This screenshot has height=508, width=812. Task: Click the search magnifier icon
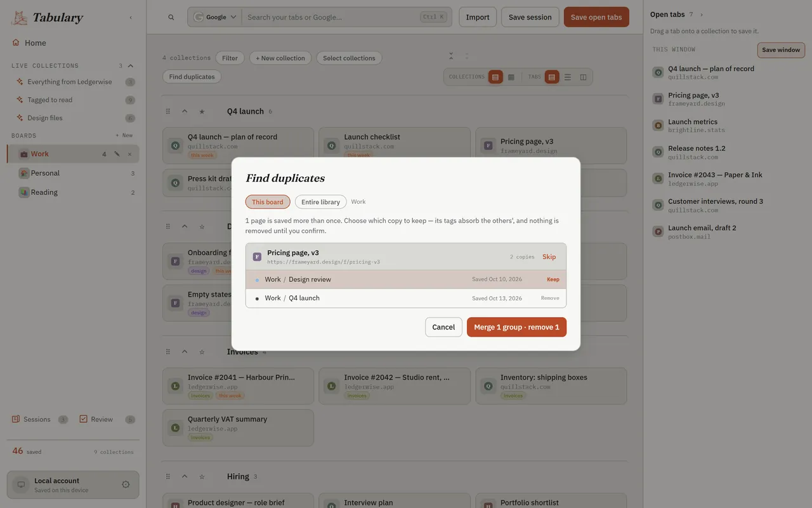coord(171,17)
